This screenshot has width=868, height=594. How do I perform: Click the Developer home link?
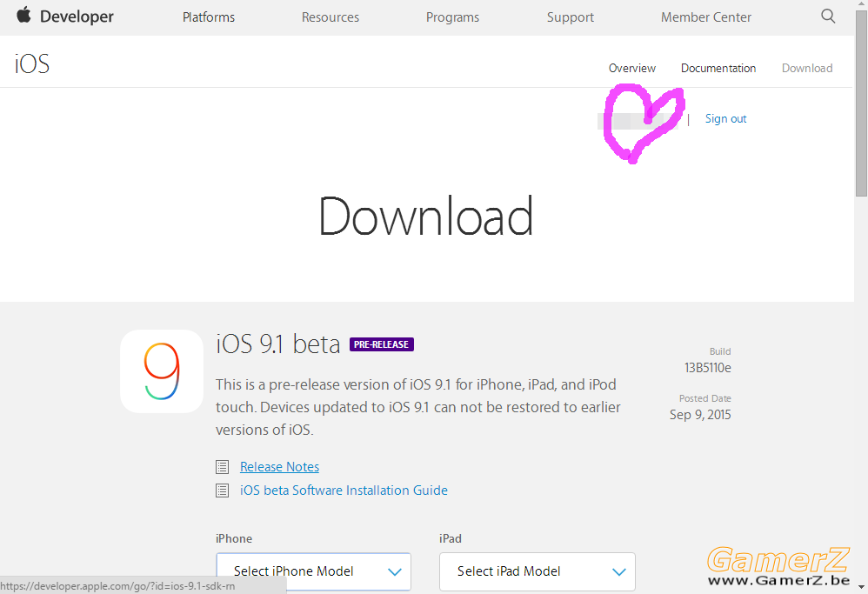[x=77, y=17]
